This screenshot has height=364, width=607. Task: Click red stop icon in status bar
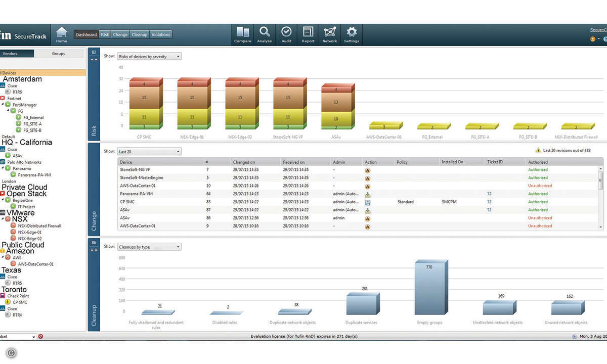(40, 337)
